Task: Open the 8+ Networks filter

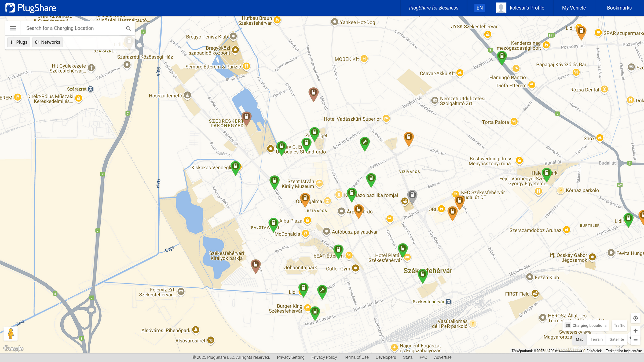Action: click(x=47, y=42)
